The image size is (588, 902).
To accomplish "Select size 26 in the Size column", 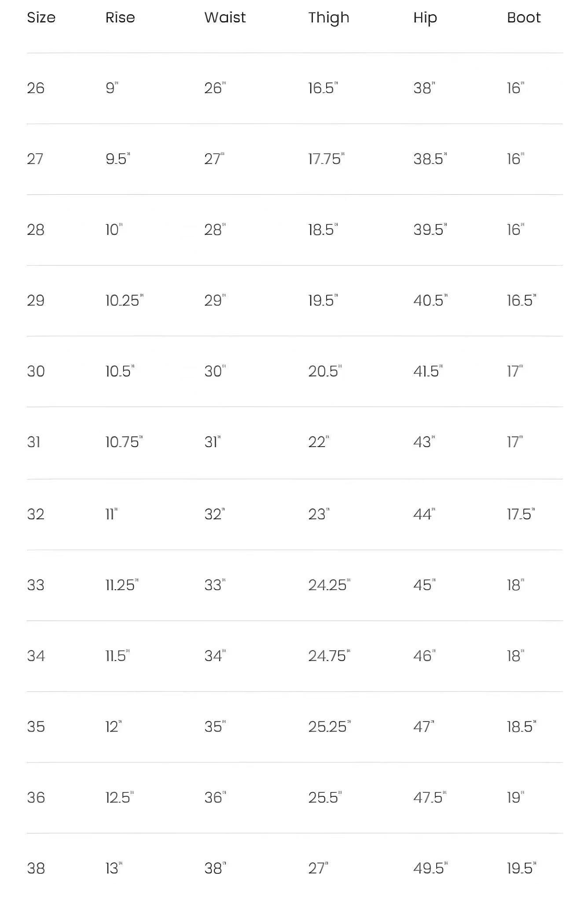I will [36, 88].
